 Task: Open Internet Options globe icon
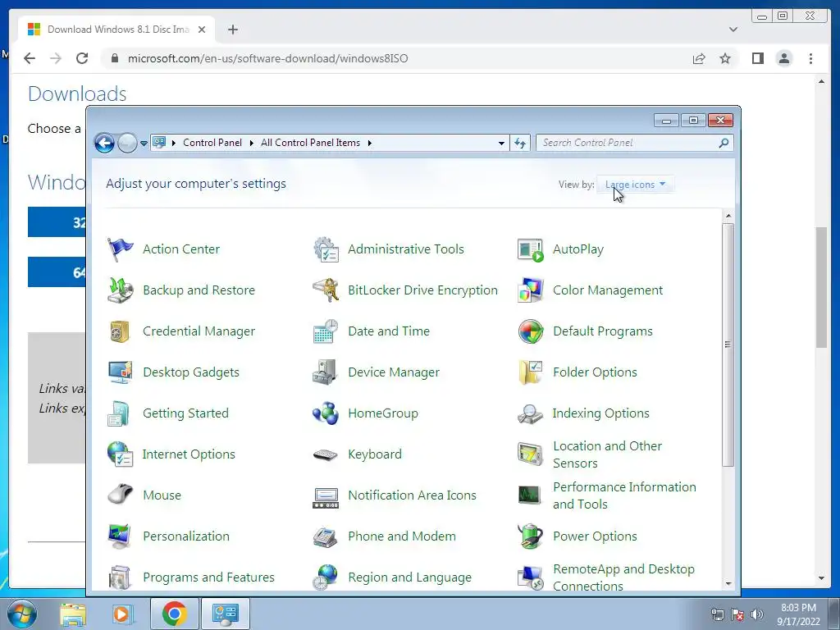pyautogui.click(x=120, y=454)
